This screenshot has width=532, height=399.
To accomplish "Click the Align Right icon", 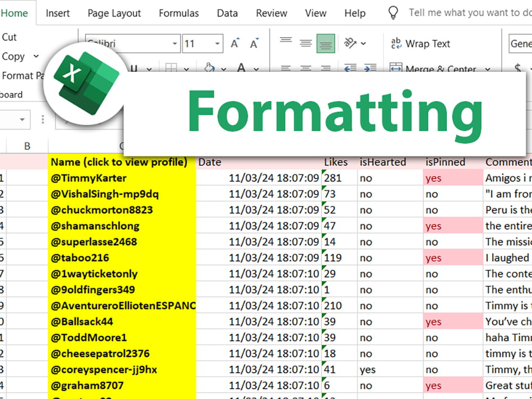I will pyautogui.click(x=326, y=68).
